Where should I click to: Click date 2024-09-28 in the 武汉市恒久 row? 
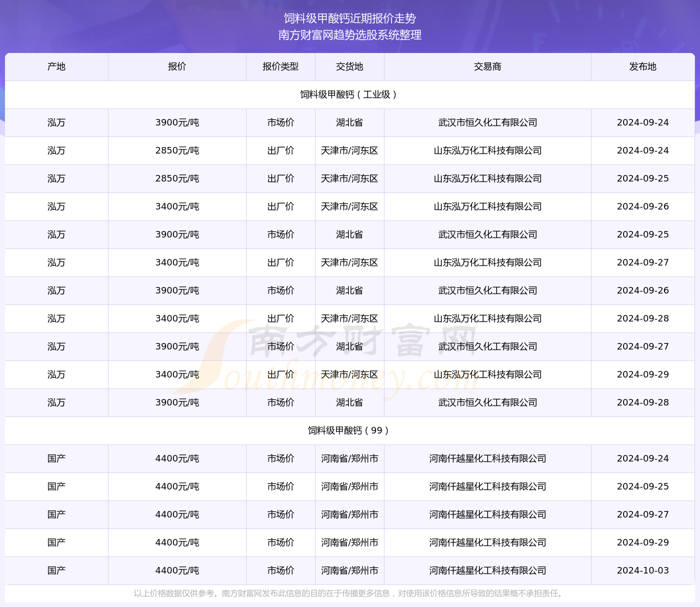(643, 402)
